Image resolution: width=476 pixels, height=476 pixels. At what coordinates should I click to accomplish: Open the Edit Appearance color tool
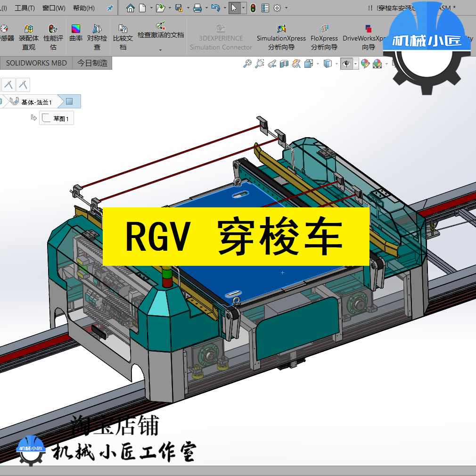point(364,64)
